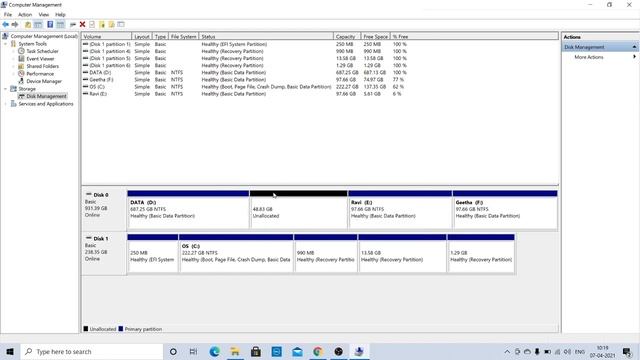
Task: Collapse Disk Management section in Actions pane
Action: coord(634,47)
